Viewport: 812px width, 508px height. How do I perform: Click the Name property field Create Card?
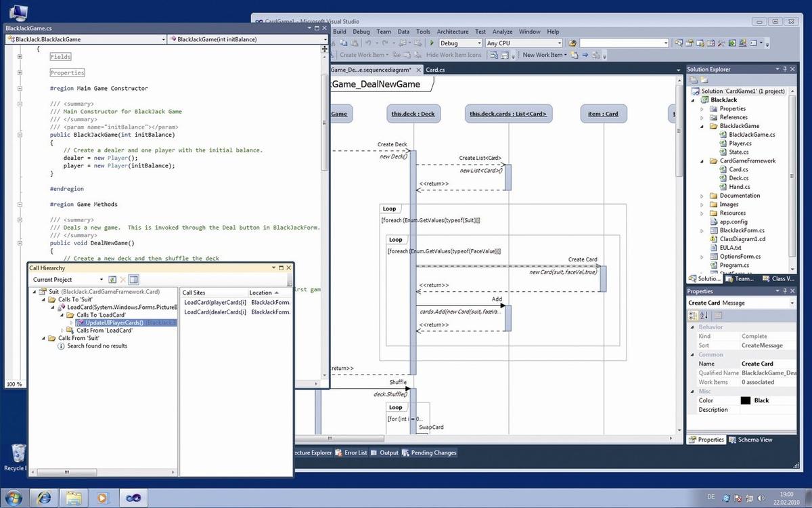point(767,364)
